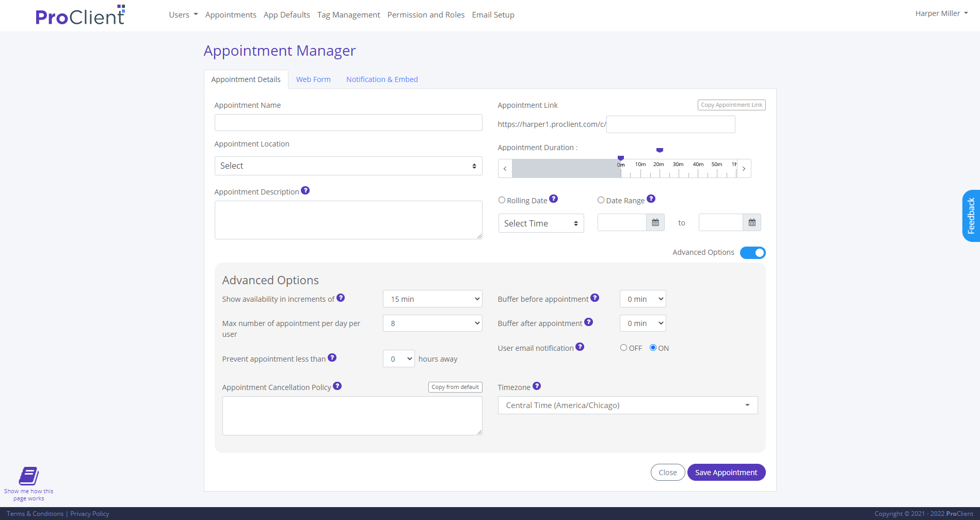Click the book icon for page guide

[x=29, y=476]
